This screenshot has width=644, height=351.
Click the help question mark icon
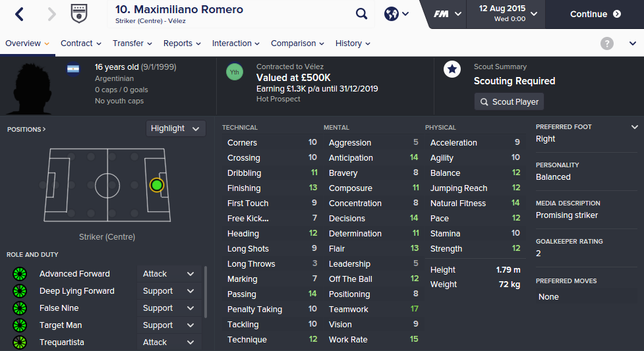coord(607,43)
